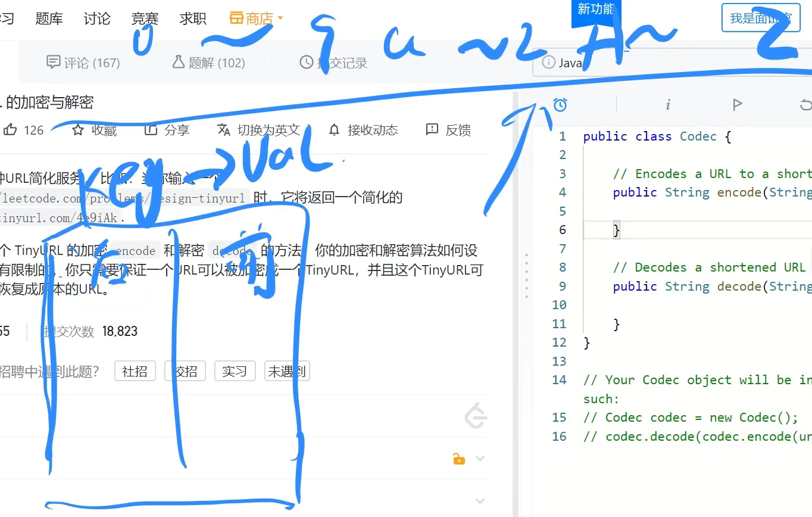Select the 社招 tag

click(135, 371)
